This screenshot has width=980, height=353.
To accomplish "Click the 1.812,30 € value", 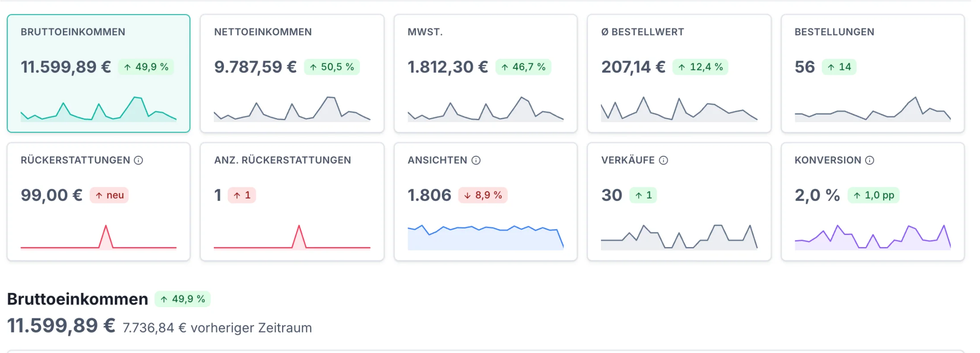I will pyautogui.click(x=448, y=67).
